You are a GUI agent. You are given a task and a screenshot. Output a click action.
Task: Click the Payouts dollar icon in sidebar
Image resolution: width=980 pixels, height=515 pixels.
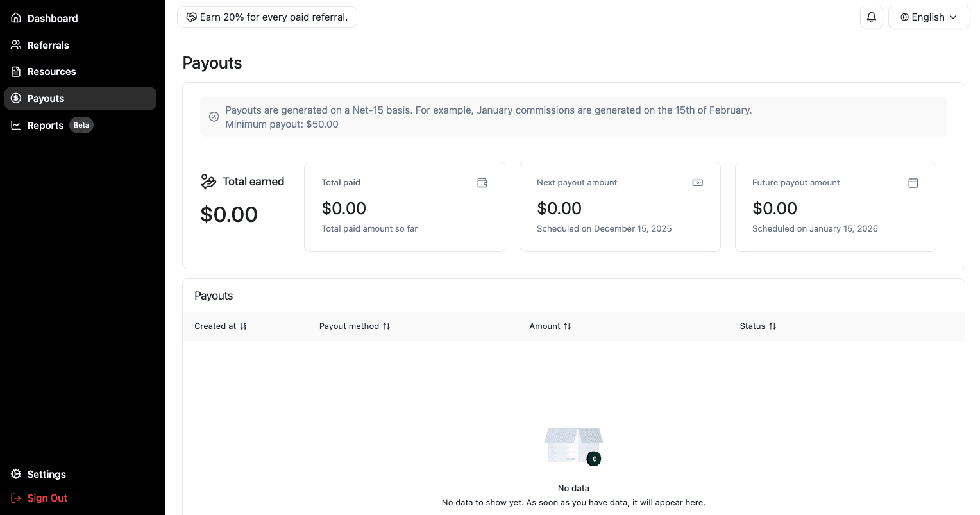point(15,98)
